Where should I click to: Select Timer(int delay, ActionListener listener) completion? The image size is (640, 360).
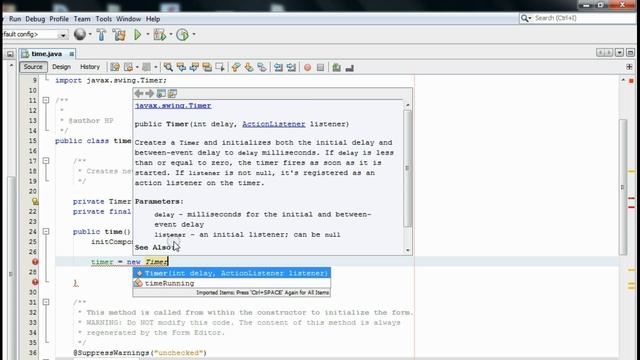(232, 273)
